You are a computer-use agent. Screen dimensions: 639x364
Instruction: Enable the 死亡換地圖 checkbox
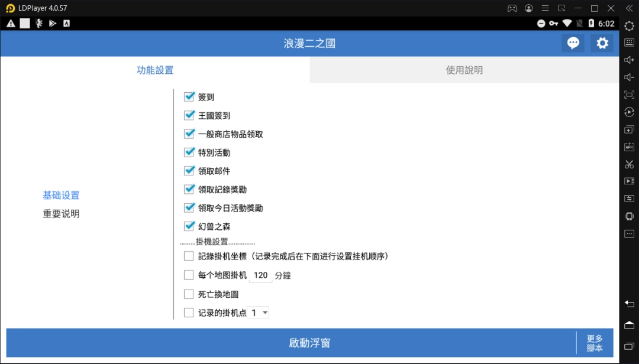[x=189, y=294]
